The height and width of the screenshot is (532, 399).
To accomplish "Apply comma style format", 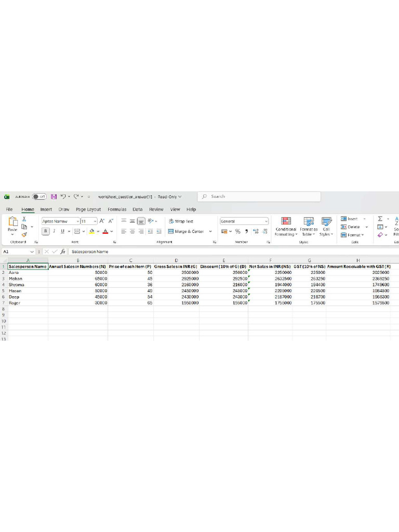I will tap(247, 231).
